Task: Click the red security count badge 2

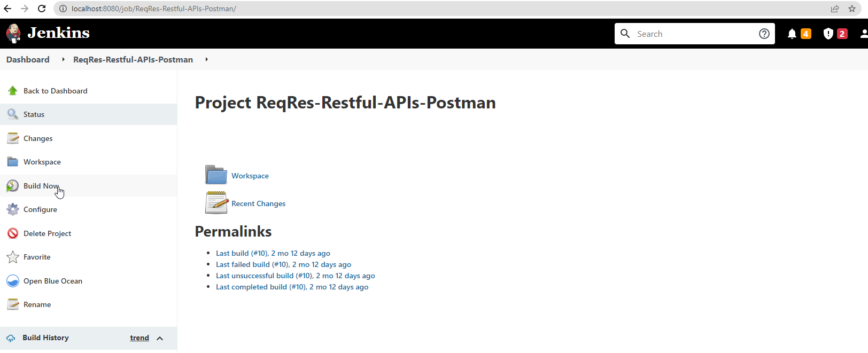Action: pyautogui.click(x=842, y=34)
